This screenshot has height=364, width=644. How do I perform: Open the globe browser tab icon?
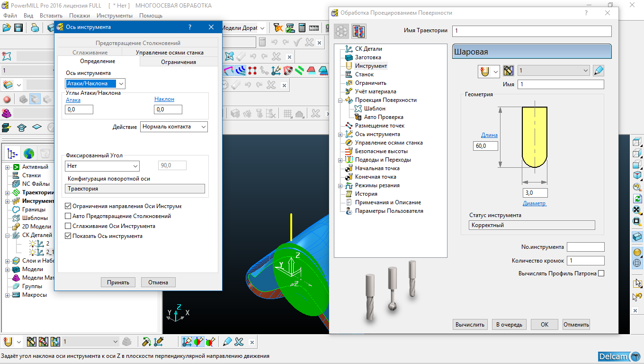[x=29, y=154]
